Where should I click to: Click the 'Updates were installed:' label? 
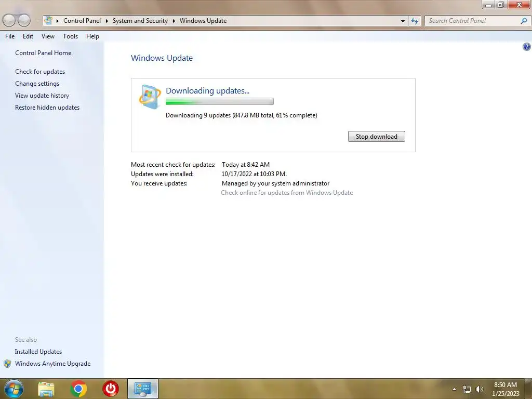point(162,174)
